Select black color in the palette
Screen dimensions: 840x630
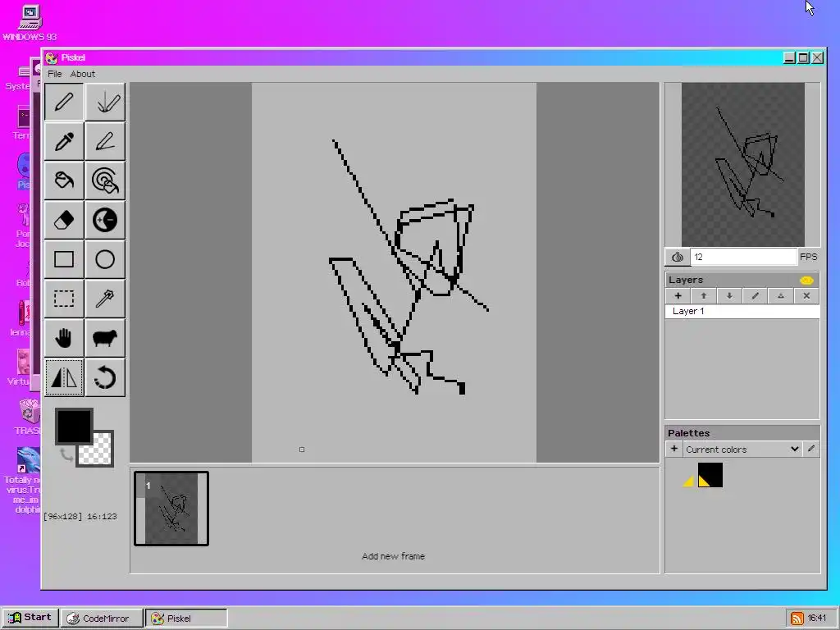tap(710, 475)
